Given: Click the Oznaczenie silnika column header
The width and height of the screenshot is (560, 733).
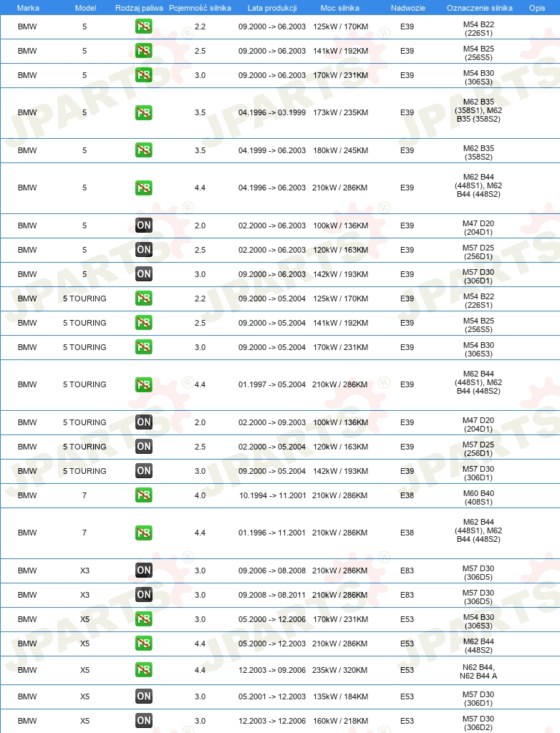Looking at the screenshot, I should [x=480, y=8].
